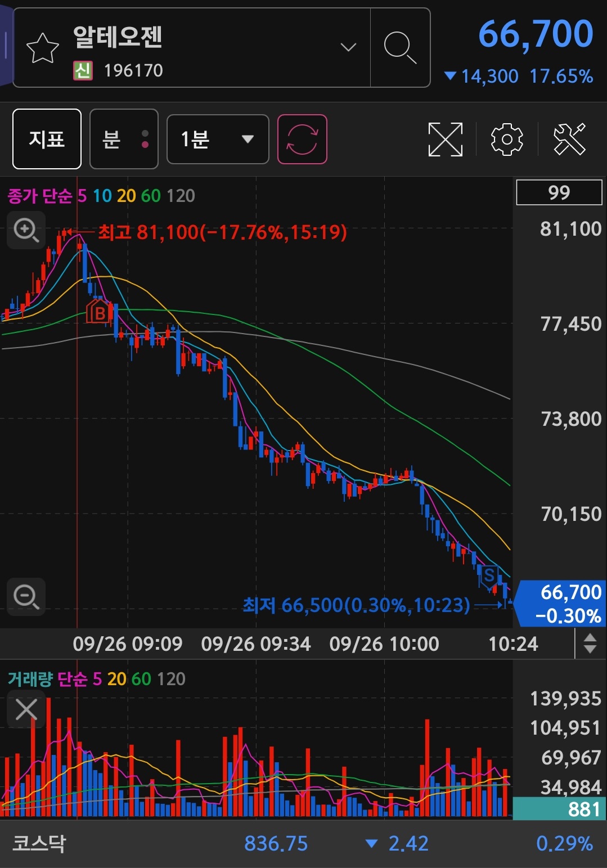Screen dimensions: 607x868
Task: Expand the stock selector dropdown chevron
Action: click(349, 47)
